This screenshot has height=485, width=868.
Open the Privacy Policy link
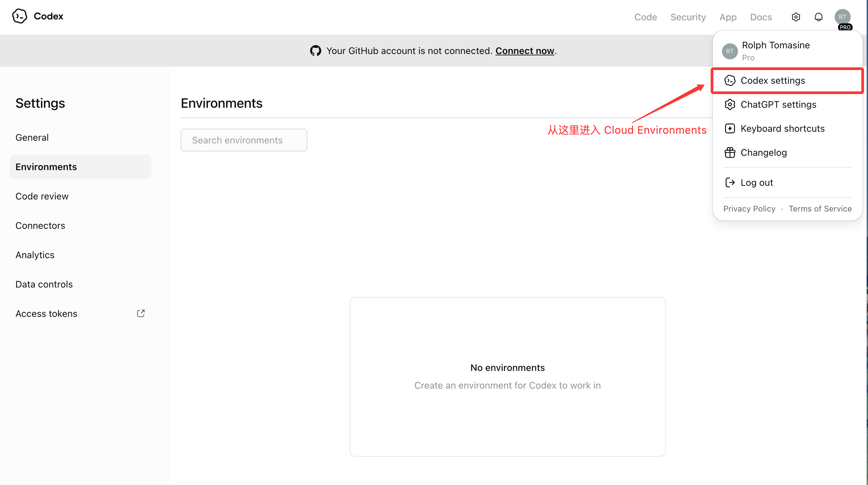pos(749,209)
